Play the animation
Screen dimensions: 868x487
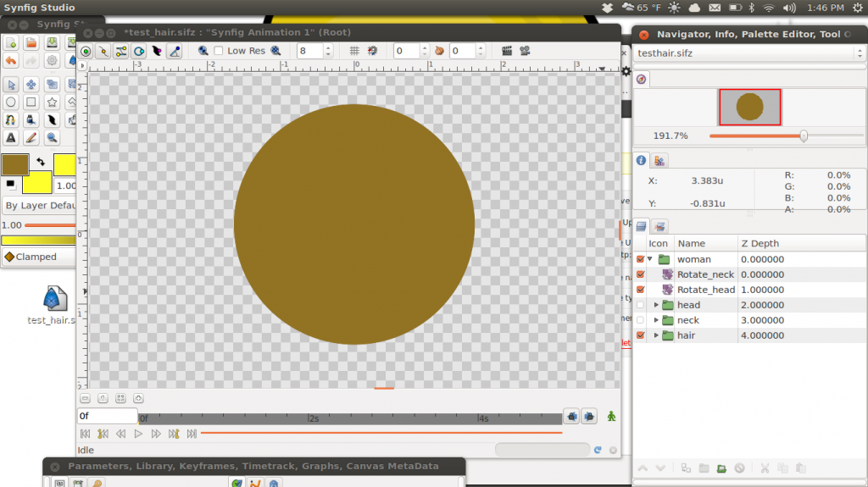click(138, 434)
